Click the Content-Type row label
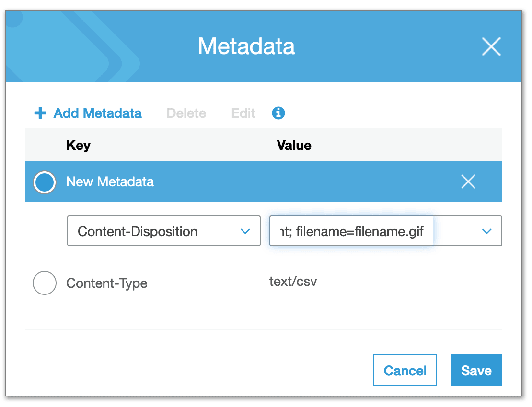The image size is (532, 407). coord(106,283)
